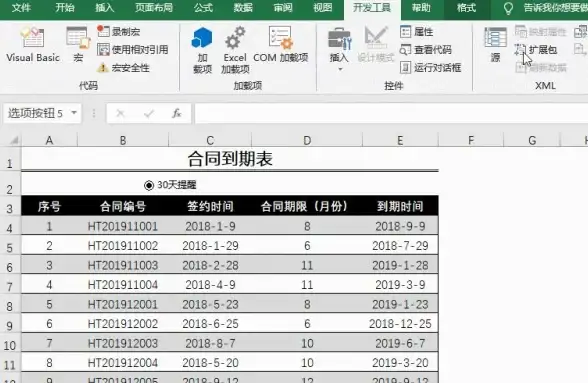Toggle 设计模式 design mode
Viewport: 588px width, 383px height.
click(x=376, y=44)
